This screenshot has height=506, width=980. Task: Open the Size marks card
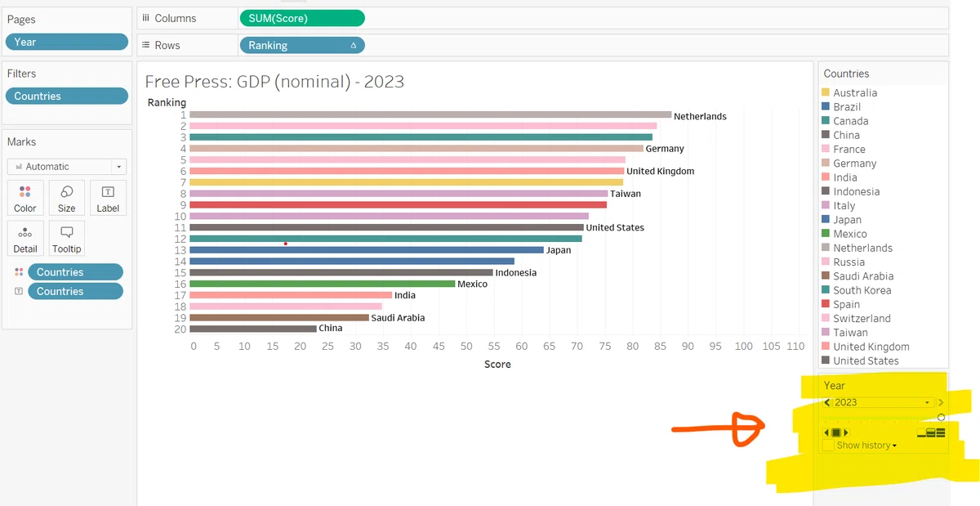point(67,199)
